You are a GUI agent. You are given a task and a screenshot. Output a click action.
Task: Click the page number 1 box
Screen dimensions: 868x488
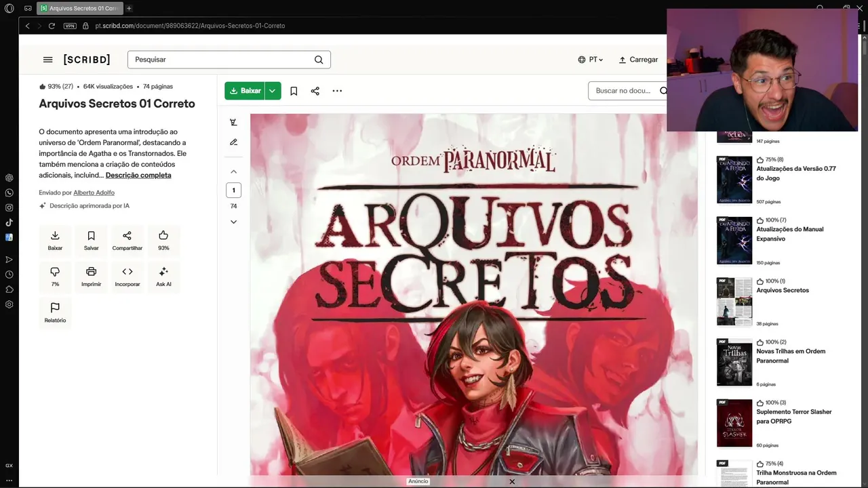pyautogui.click(x=233, y=190)
